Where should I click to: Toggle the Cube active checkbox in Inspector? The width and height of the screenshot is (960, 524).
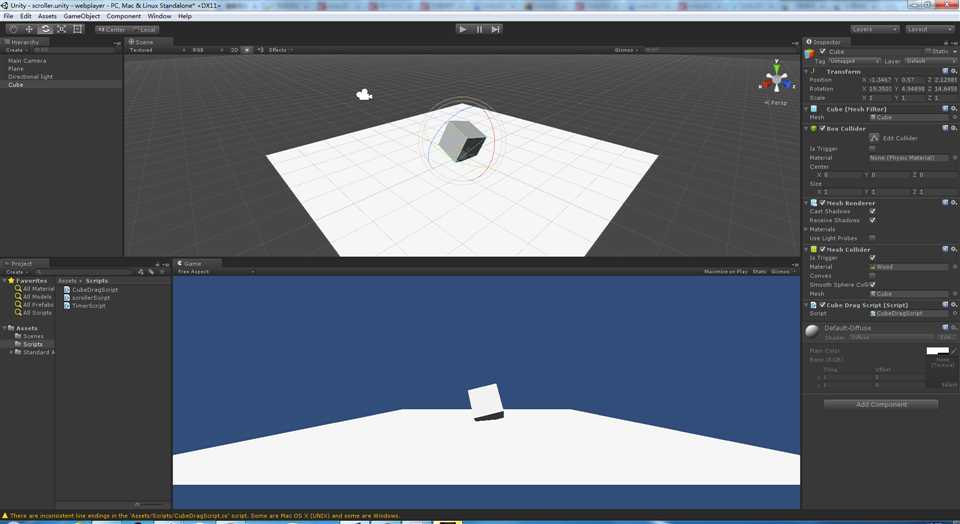point(822,51)
